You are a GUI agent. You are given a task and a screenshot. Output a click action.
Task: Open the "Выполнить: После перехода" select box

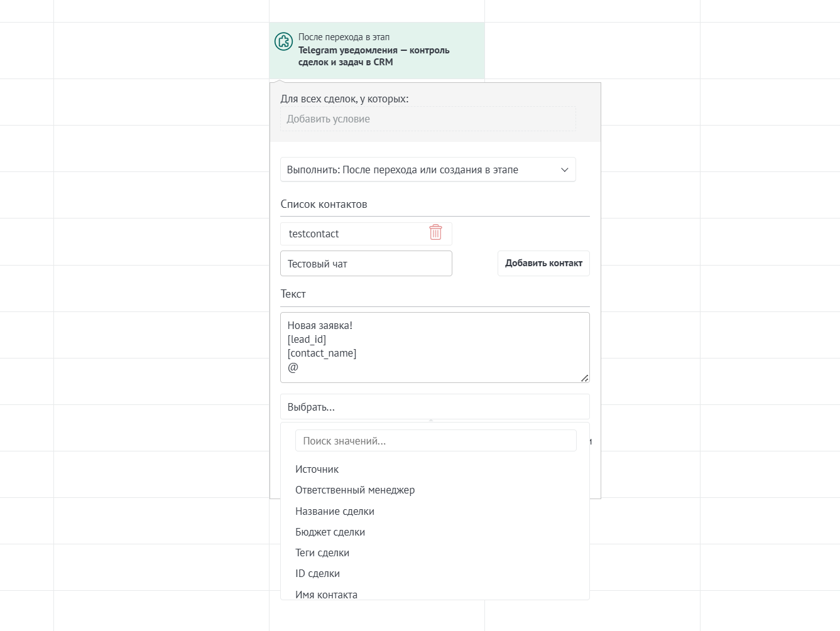[x=428, y=170]
